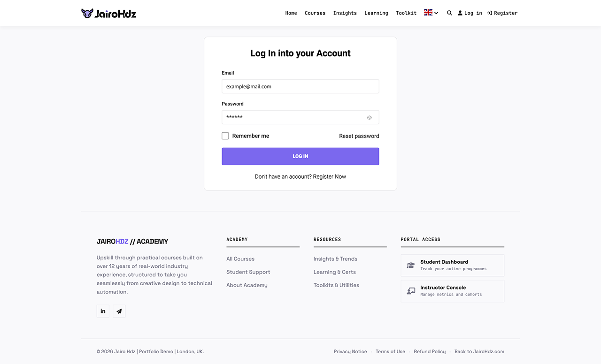Click Log in in the header
The image size is (601, 364).
click(x=470, y=13)
